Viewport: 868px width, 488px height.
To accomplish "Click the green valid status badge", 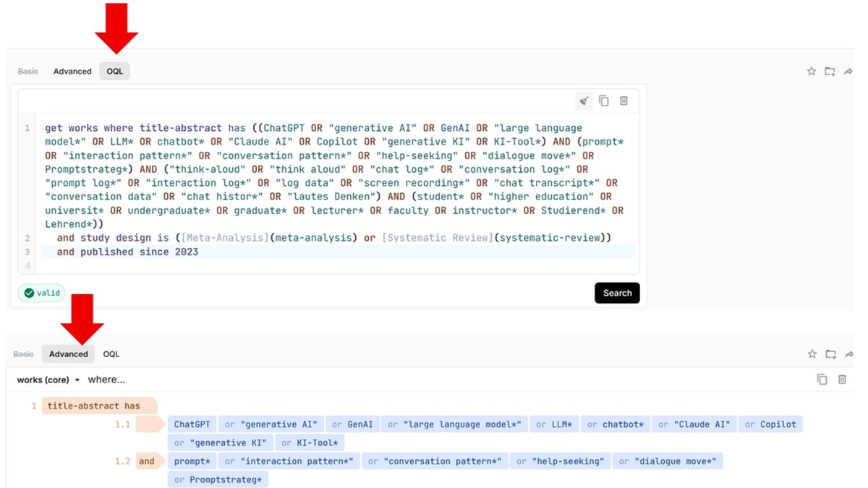I will pos(42,293).
